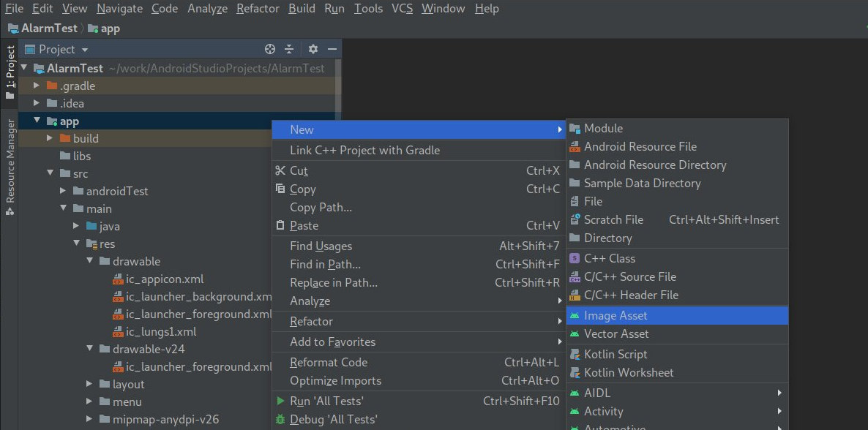Select Image Asset from New submenu
The image size is (868, 430).
677,315
